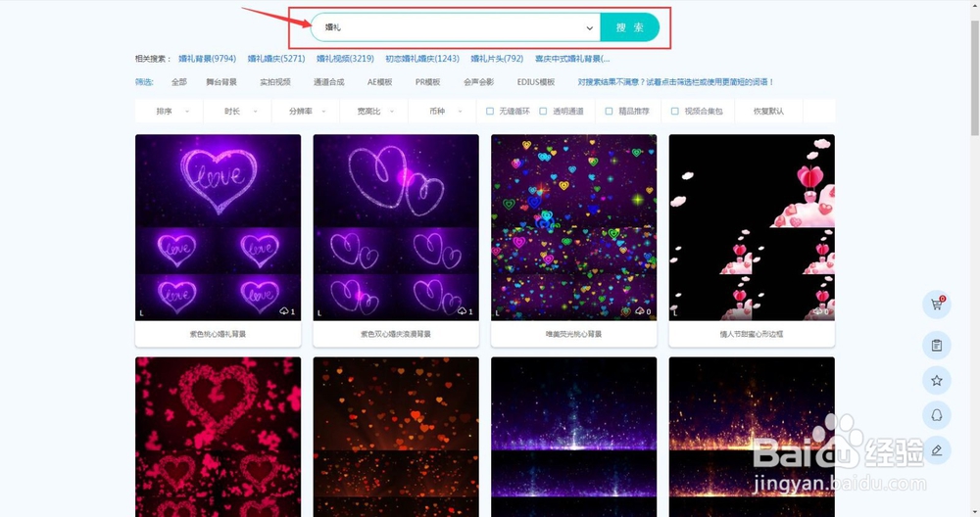Expand the search box suggestion arrow

pyautogui.click(x=589, y=27)
